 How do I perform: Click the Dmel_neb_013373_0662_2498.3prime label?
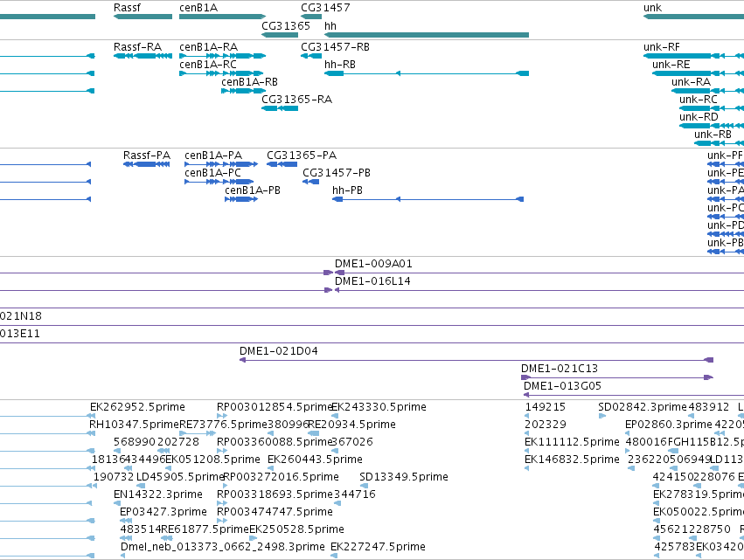223,547
